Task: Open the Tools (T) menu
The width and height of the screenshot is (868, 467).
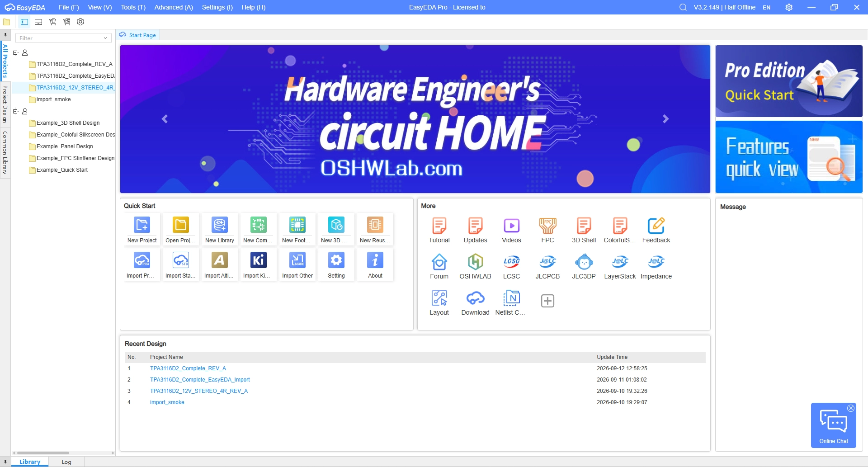Action: 133,7
